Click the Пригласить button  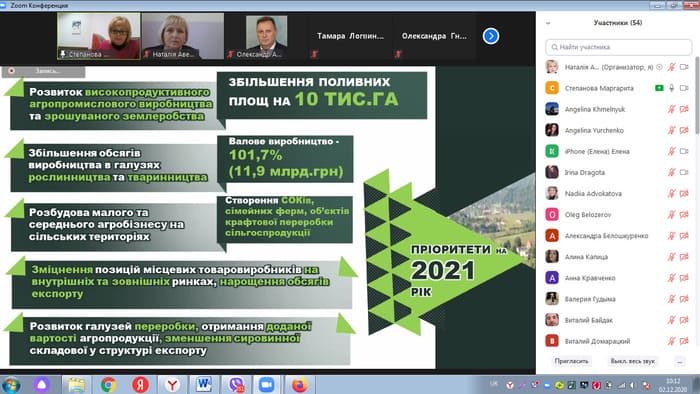click(x=571, y=361)
